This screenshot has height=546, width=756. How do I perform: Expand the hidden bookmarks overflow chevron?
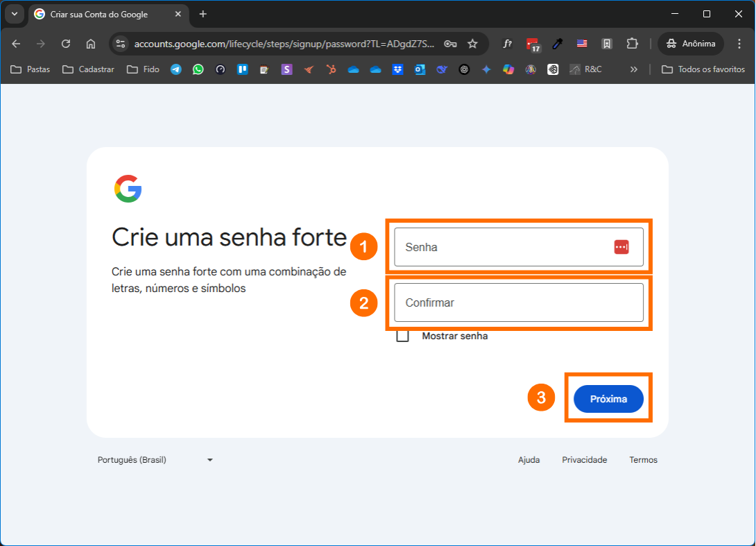(633, 69)
